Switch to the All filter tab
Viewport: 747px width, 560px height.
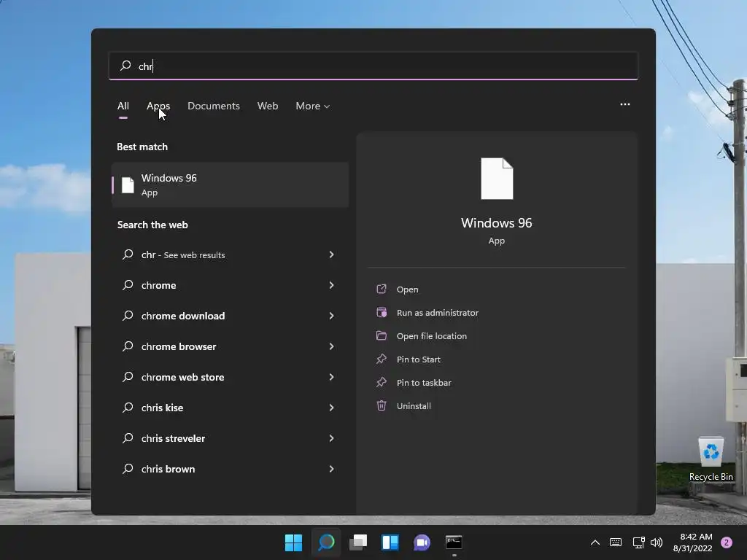pyautogui.click(x=123, y=106)
